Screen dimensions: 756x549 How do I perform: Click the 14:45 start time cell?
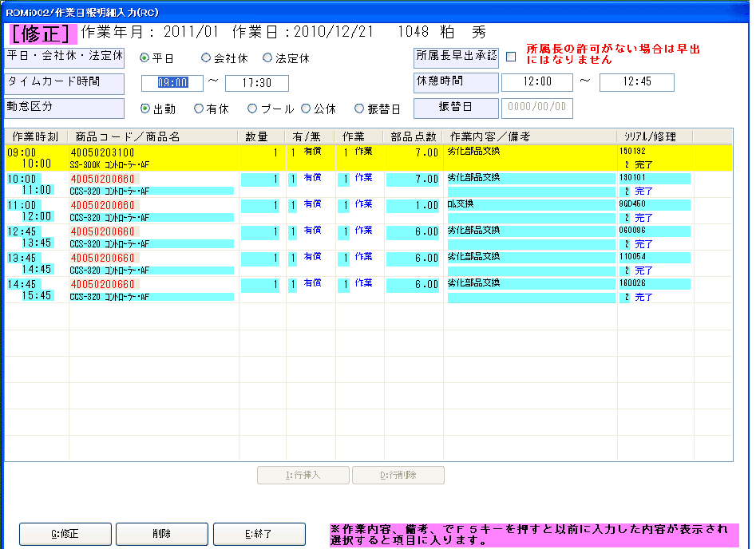click(x=22, y=285)
